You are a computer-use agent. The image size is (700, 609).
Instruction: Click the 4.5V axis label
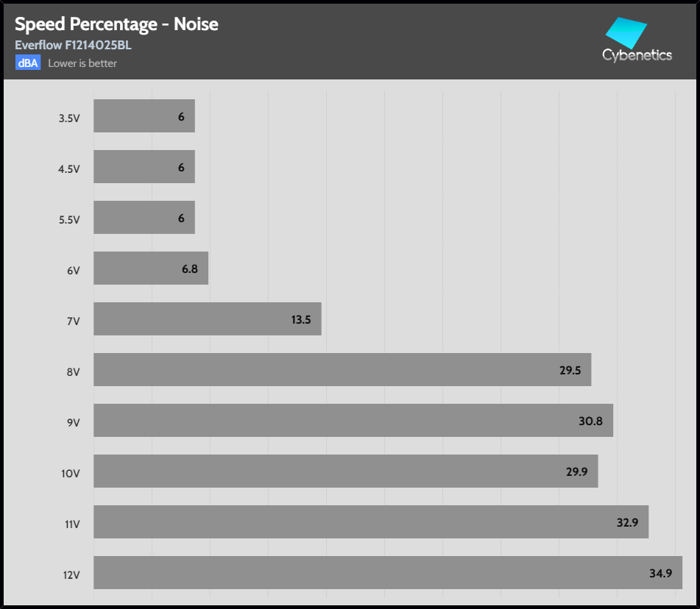point(68,168)
